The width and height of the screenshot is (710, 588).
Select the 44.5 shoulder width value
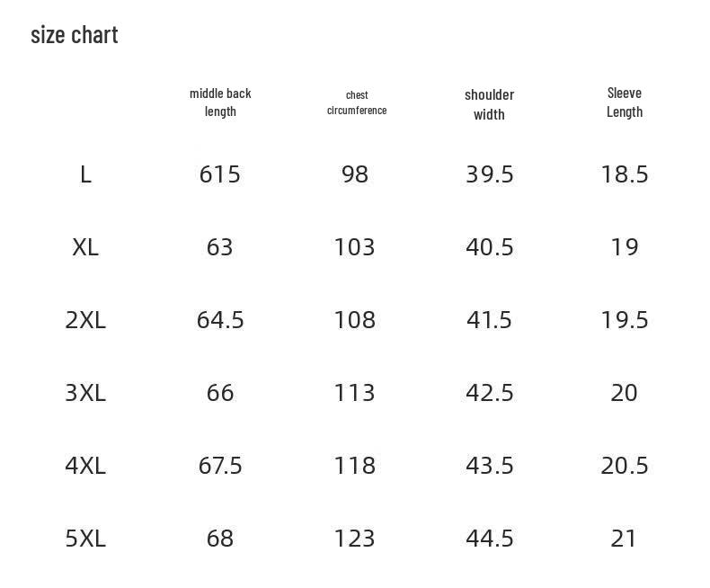pos(490,539)
